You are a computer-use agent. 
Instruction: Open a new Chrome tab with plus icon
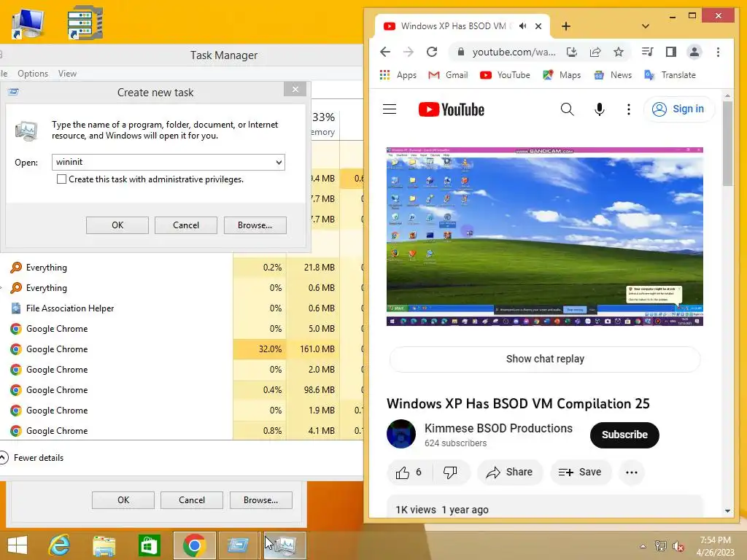[x=566, y=26]
